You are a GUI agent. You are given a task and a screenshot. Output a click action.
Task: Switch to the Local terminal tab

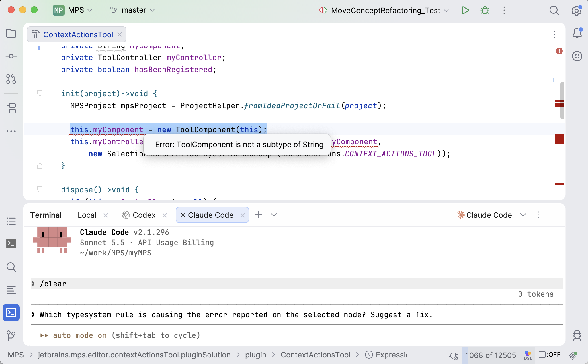(x=87, y=215)
